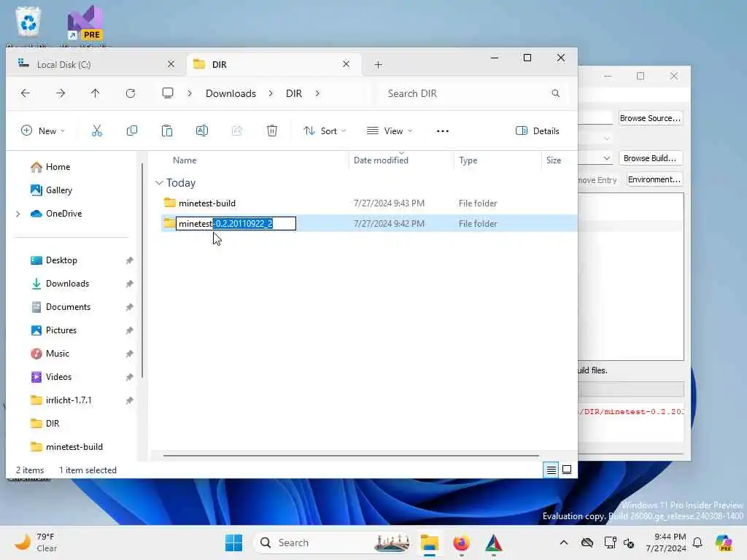
Task: Add a new File Explorer tab
Action: pyautogui.click(x=379, y=64)
